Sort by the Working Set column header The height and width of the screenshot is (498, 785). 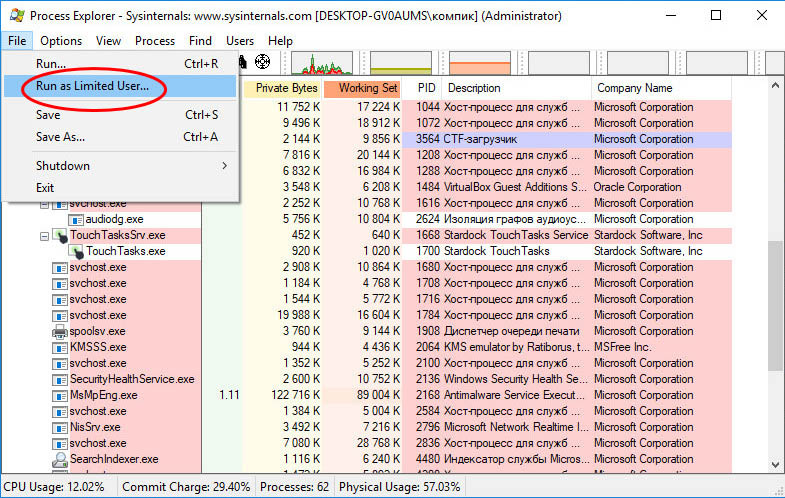(x=363, y=88)
